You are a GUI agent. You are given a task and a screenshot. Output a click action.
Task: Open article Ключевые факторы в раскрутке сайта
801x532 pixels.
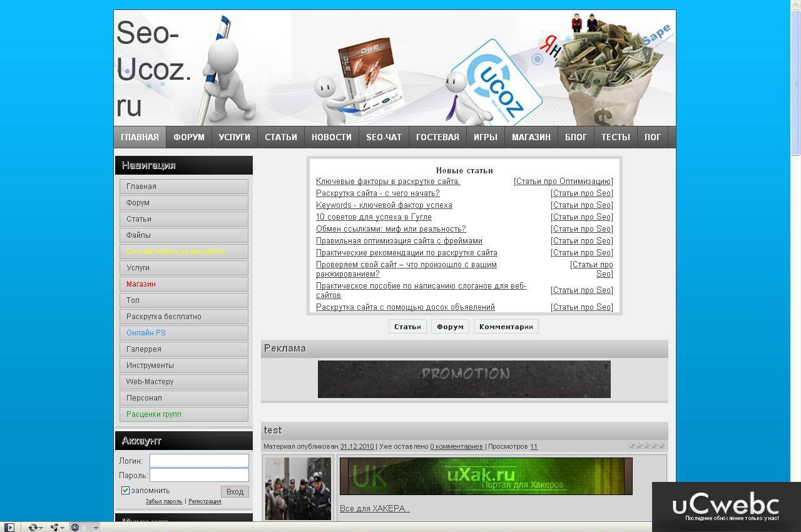click(x=388, y=181)
